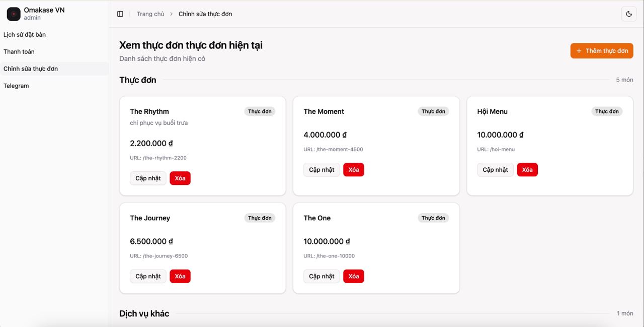Viewport: 644px width, 327px height.
Task: Click The Rhythm card title
Action: (149, 111)
